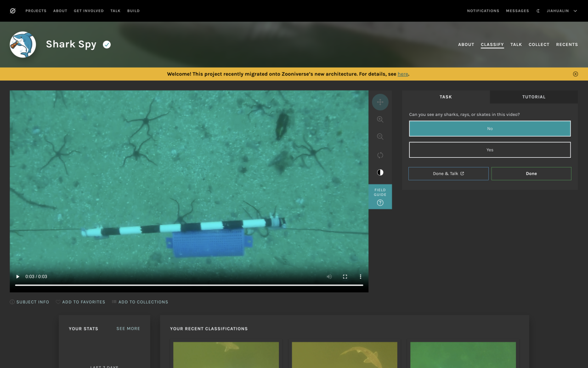
Task: Mute the video audio
Action: coord(329,276)
